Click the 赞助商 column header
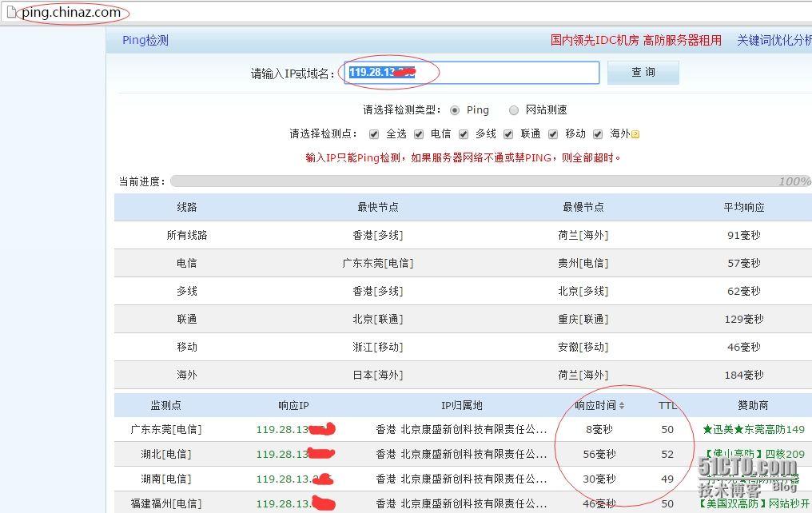 click(753, 405)
